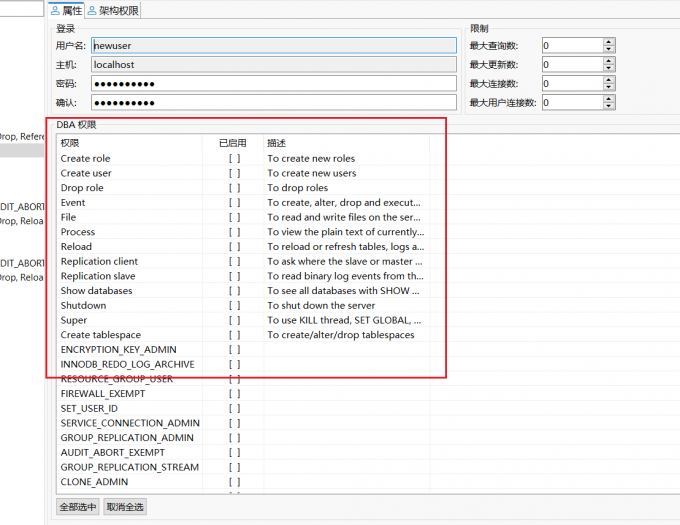Focus the 密码 password field
Screen dimensions: 680x525
pyautogui.click(x=273, y=83)
